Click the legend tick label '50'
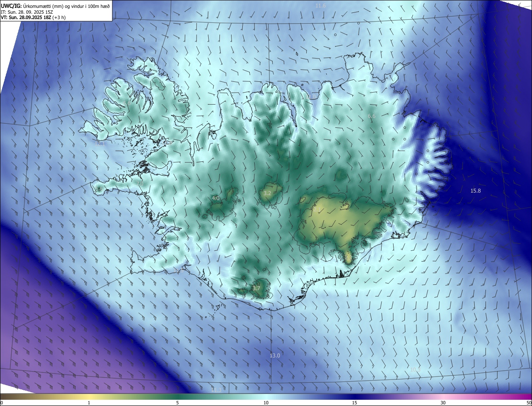Viewport: 532px width, 406px height. pyautogui.click(x=529, y=403)
